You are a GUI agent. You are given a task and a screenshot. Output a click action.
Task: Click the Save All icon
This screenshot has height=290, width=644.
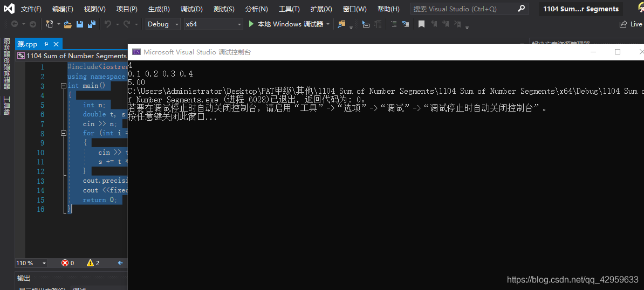(x=92, y=24)
